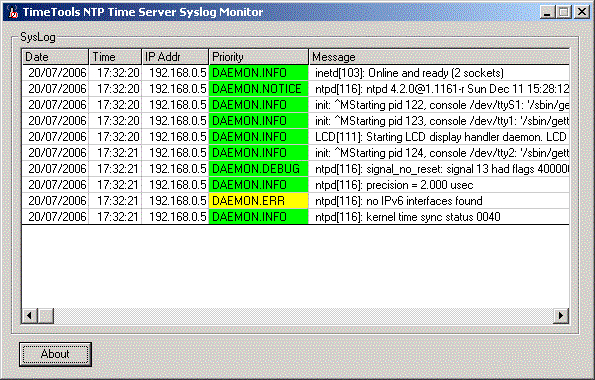Image resolution: width=595 pixels, height=380 pixels.
Task: Click the date cell in the kernel time sync row
Action: pos(55,217)
